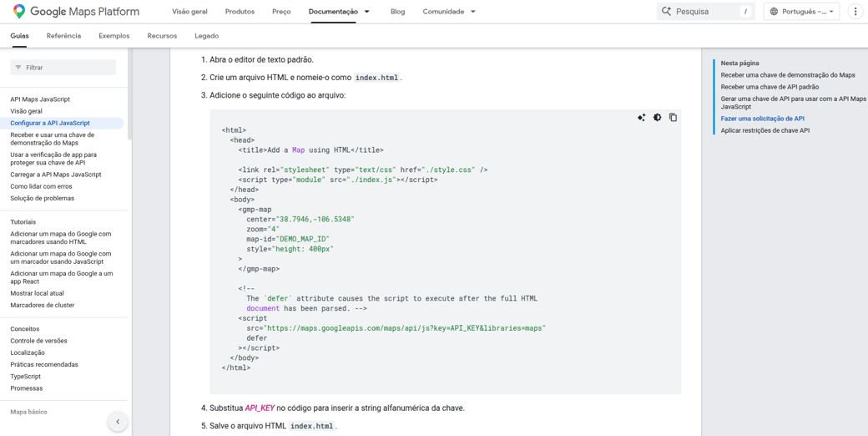Open the Blog link in header

pos(397,11)
